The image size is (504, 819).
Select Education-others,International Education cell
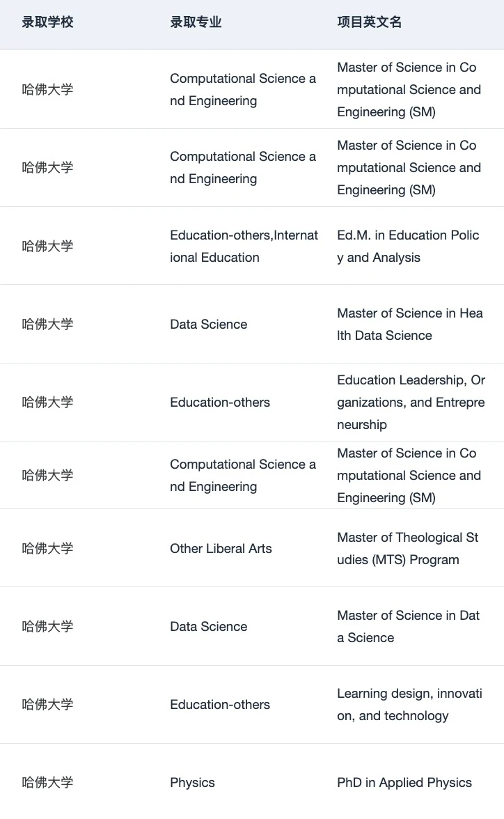[x=244, y=247]
